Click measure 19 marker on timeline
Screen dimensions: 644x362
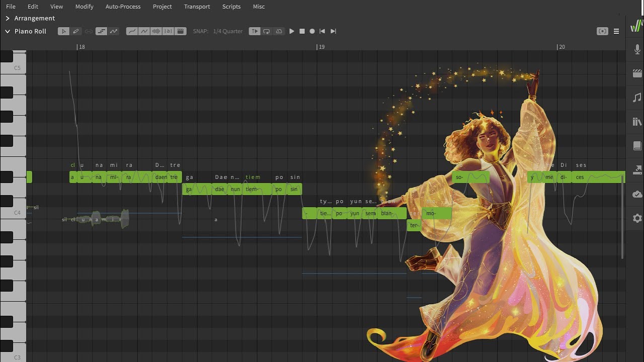(x=321, y=47)
